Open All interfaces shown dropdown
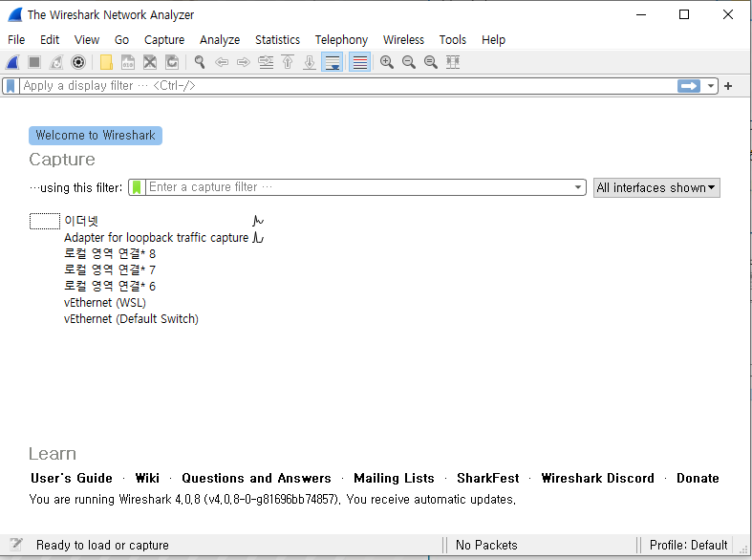The width and height of the screenshot is (752, 560). pos(656,187)
